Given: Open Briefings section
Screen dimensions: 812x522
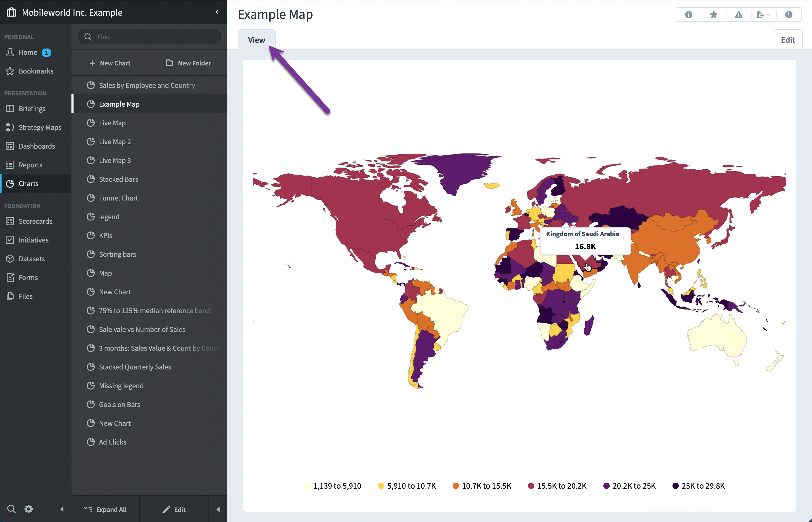Looking at the screenshot, I should pos(35,108).
